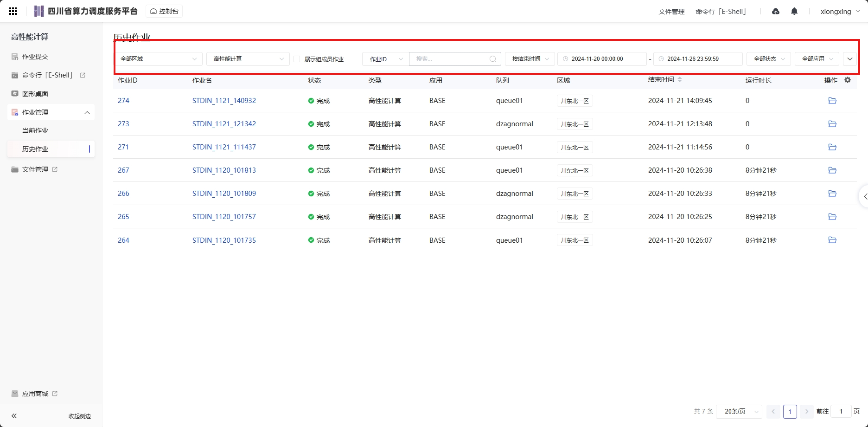Open the 全部应用 application dropdown
Image resolution: width=868 pixels, height=427 pixels.
pyautogui.click(x=817, y=59)
